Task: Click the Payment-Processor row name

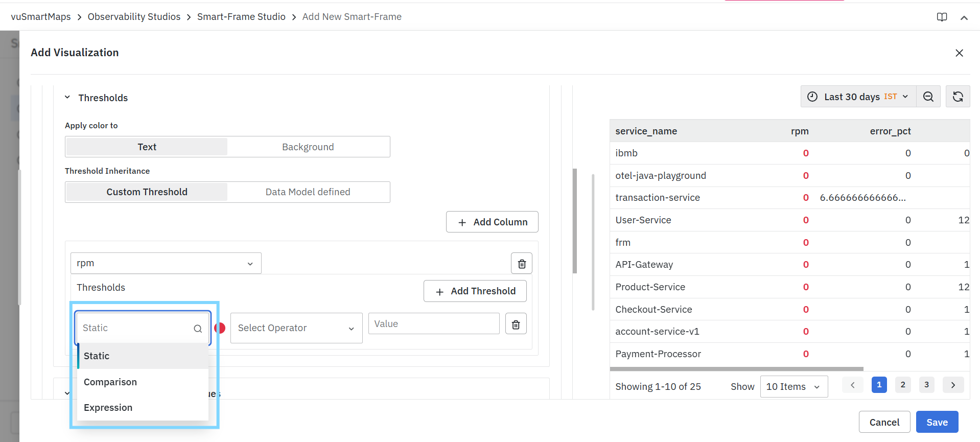Action: 658,354
